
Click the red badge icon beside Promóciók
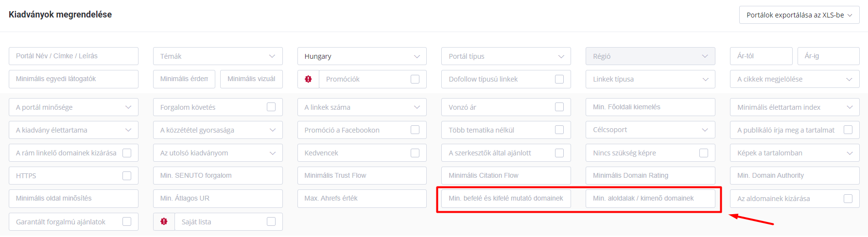click(x=308, y=79)
